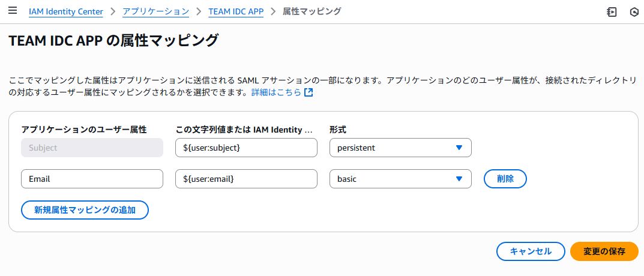Click the ${user:email} value field

[x=246, y=179]
